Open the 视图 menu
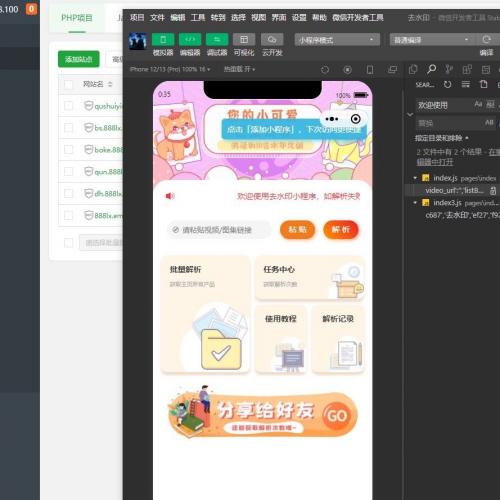 point(258,17)
